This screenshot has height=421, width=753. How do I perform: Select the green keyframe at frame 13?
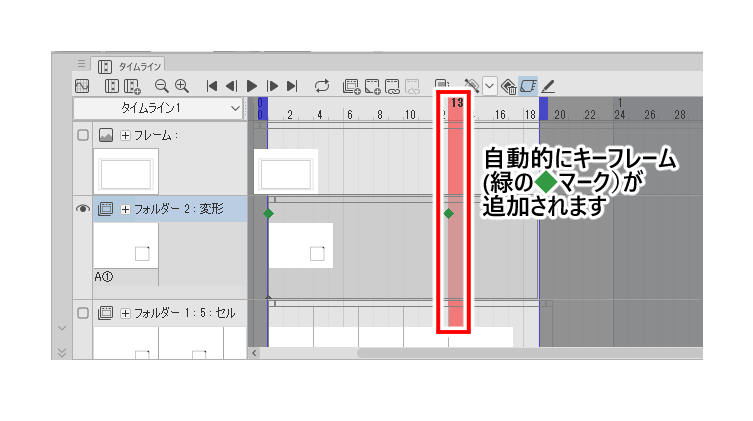[448, 213]
